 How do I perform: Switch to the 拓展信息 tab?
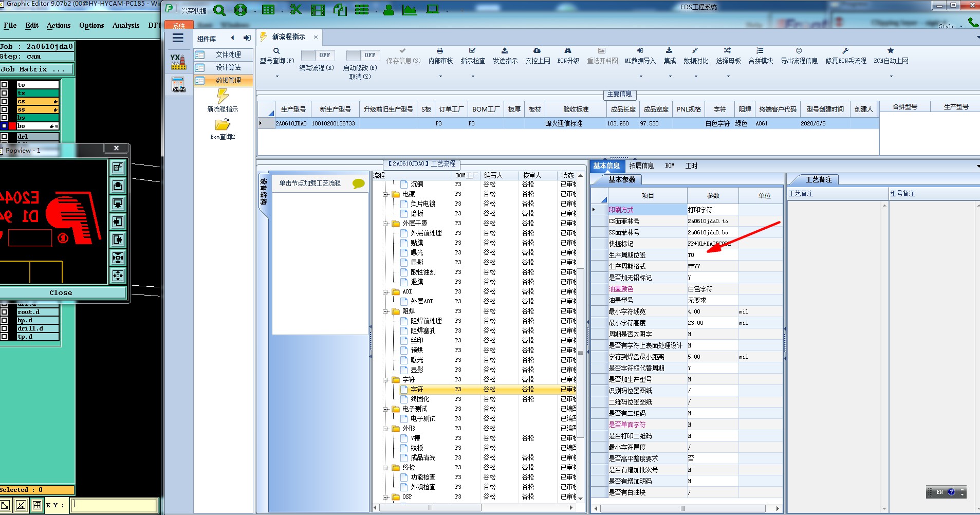pyautogui.click(x=641, y=165)
